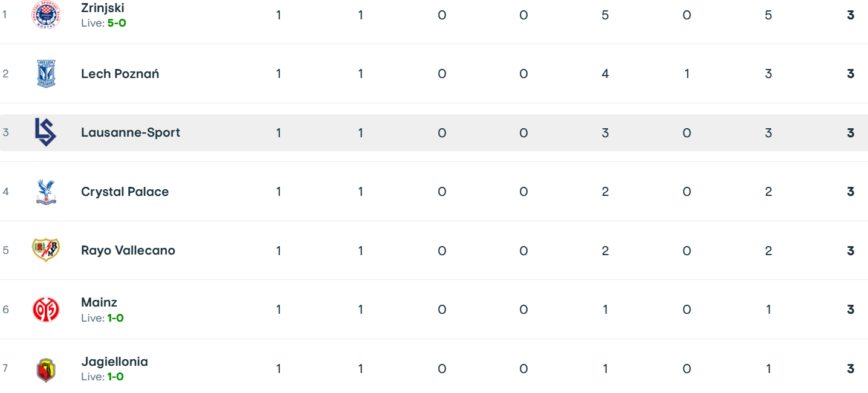This screenshot has width=868, height=393.
Task: Click the Zrinjski club crest
Action: pos(46,15)
